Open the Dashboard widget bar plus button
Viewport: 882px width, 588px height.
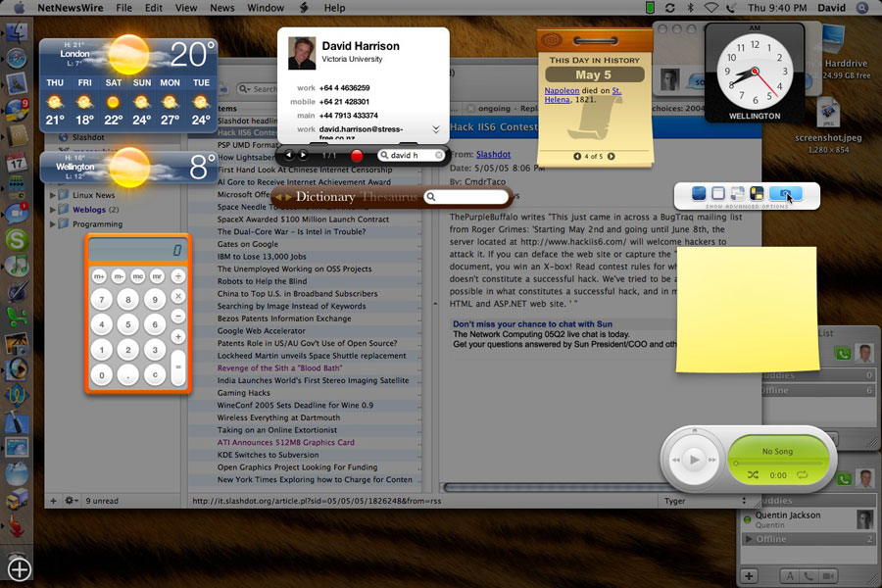pos(20,569)
